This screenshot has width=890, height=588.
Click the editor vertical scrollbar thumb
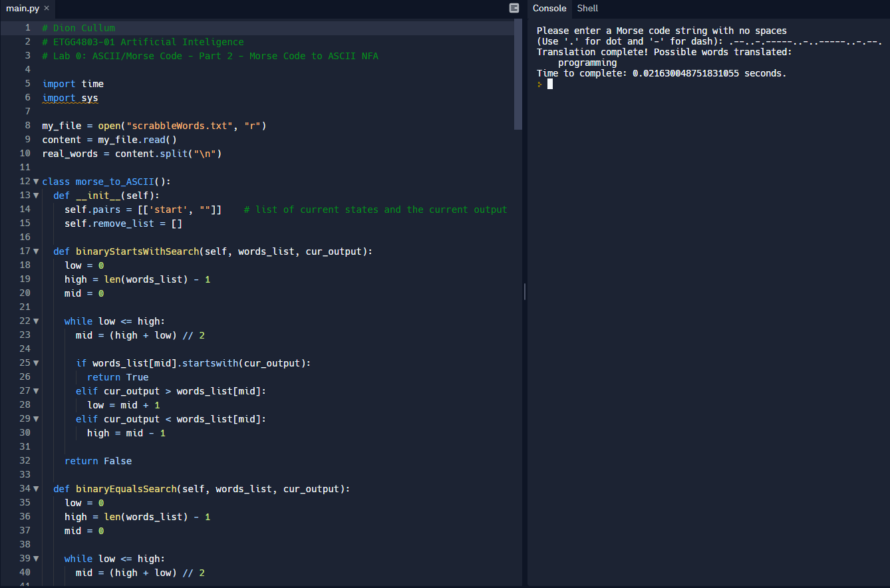[x=518, y=73]
